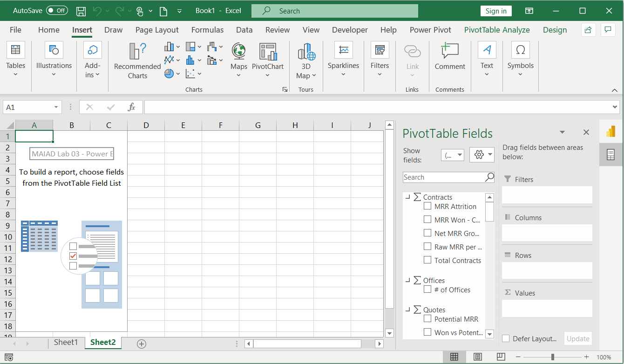The height and width of the screenshot is (364, 624).
Task: Click the Save icon in title bar
Action: 81,11
